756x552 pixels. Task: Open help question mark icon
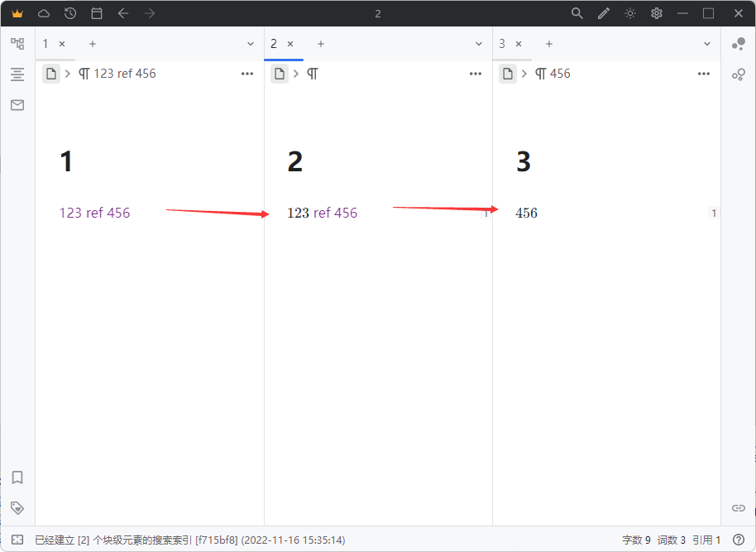(x=738, y=540)
